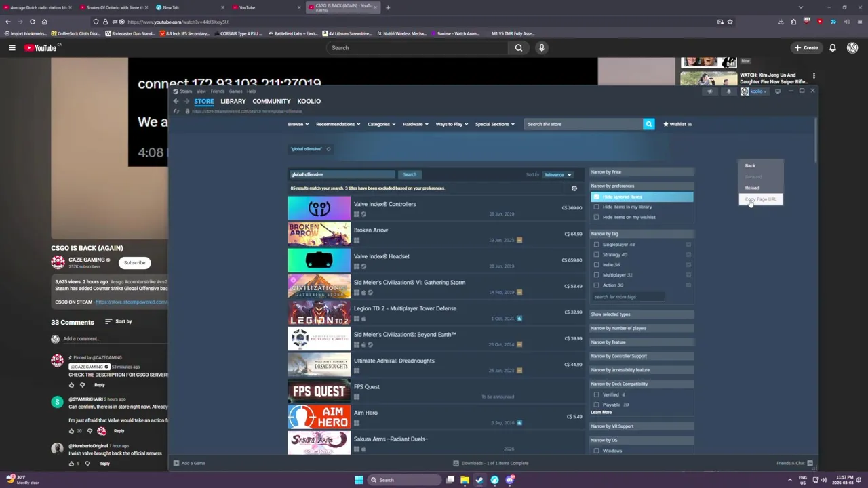Open the Browse dropdown in Steam store

point(298,124)
